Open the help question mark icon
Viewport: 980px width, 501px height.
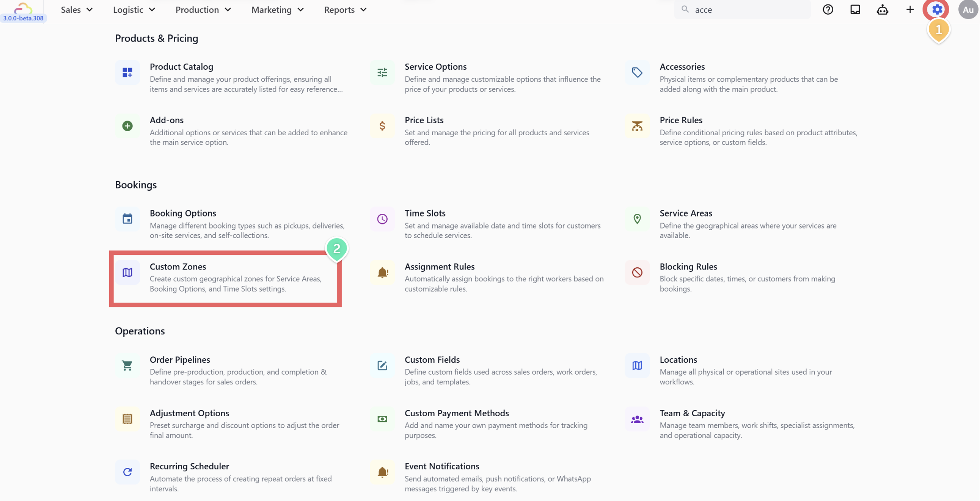click(828, 10)
